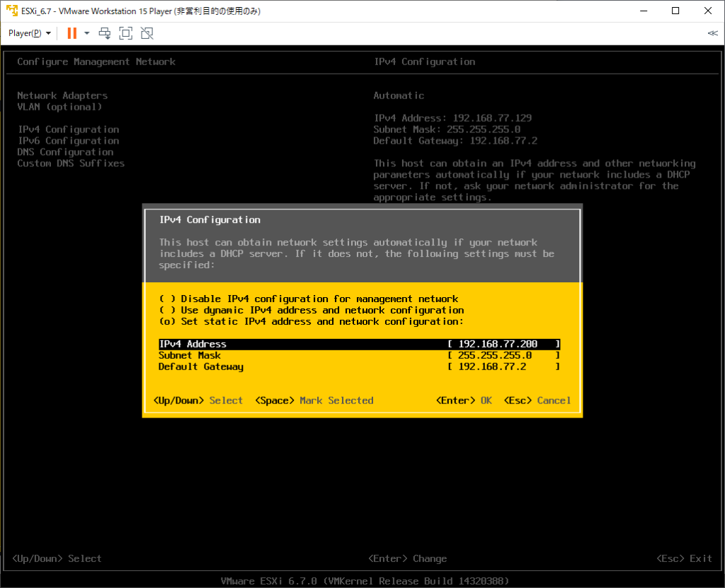Open the Player(P) menu

(30, 33)
